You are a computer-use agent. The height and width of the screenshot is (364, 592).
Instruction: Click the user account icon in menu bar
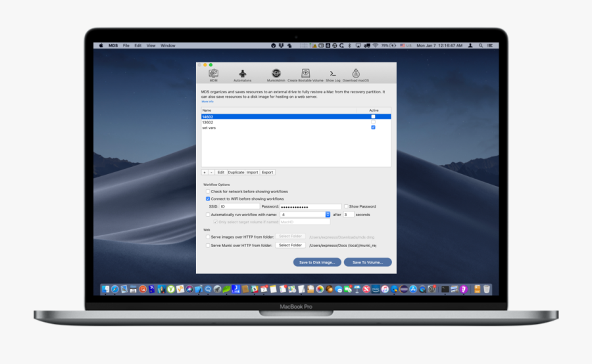pyautogui.click(x=470, y=45)
